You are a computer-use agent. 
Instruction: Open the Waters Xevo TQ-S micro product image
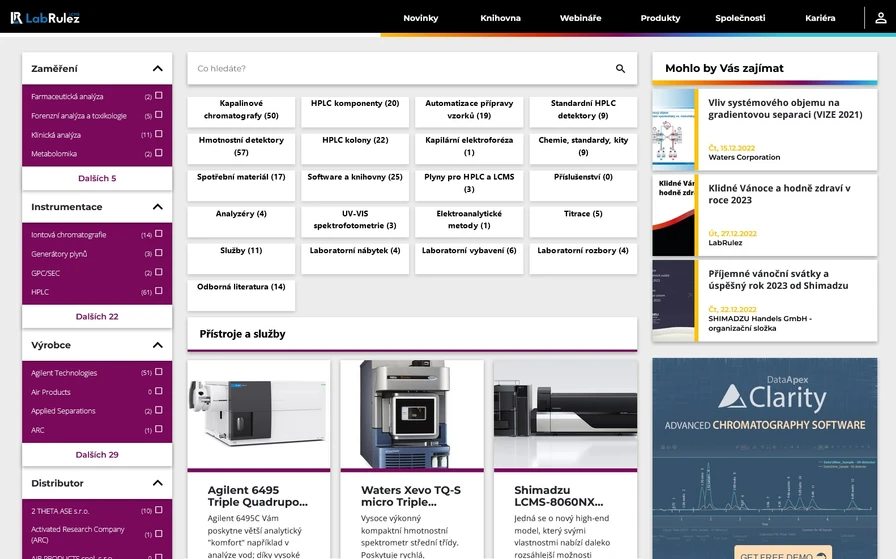coord(412,414)
